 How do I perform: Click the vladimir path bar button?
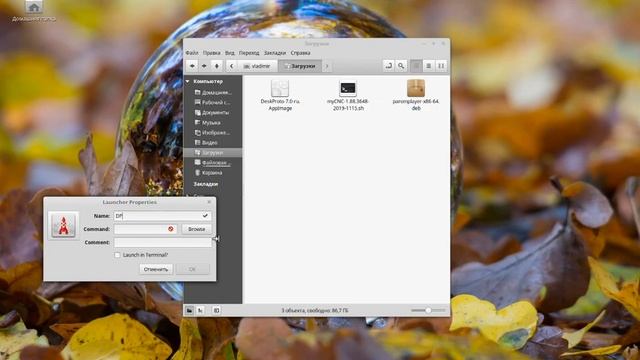[258, 66]
